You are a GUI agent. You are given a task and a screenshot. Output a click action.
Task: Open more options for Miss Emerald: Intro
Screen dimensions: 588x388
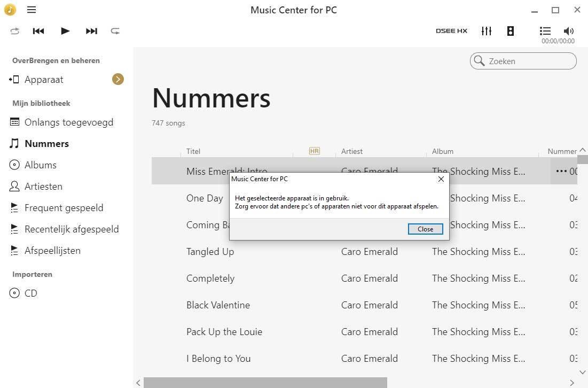click(x=561, y=171)
